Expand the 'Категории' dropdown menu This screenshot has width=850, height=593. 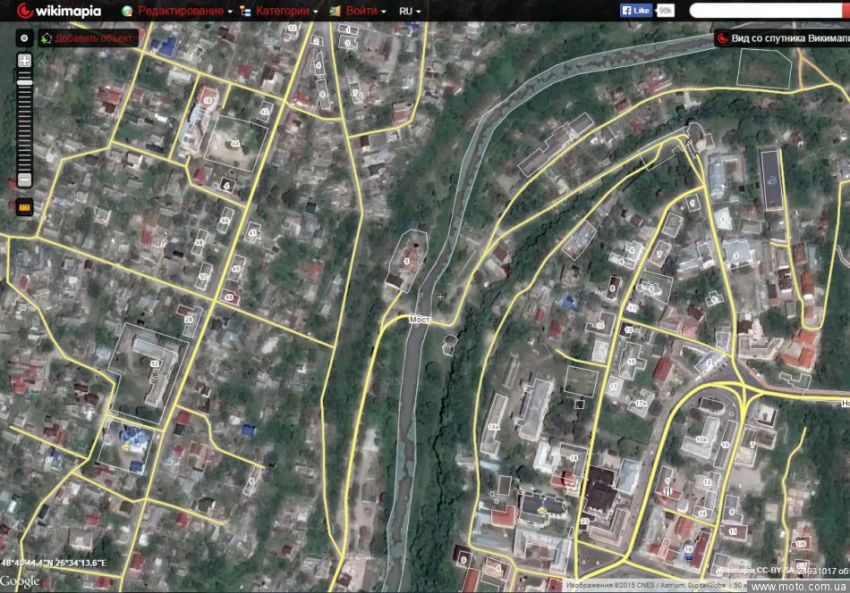click(x=280, y=10)
